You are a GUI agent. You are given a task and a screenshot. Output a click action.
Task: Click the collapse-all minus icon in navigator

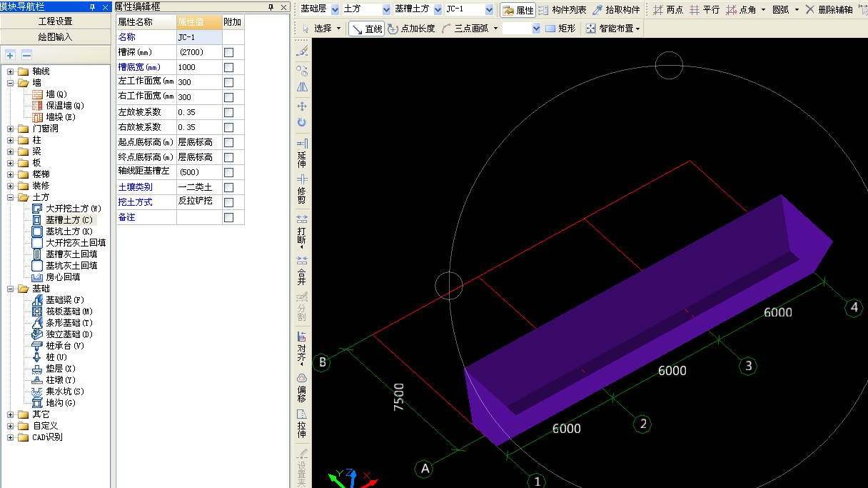[x=26, y=55]
